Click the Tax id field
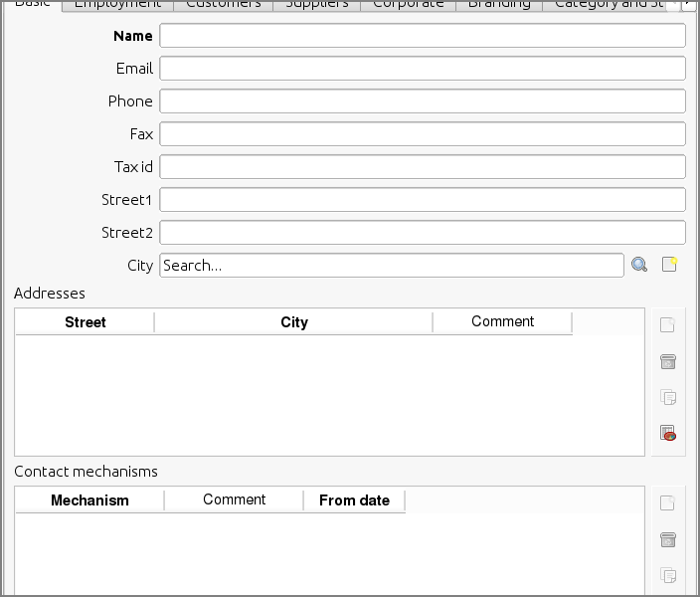The height and width of the screenshot is (597, 700). (x=423, y=167)
